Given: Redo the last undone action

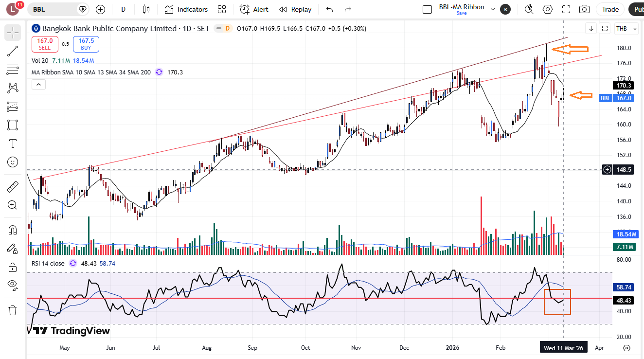Looking at the screenshot, I should (347, 9).
